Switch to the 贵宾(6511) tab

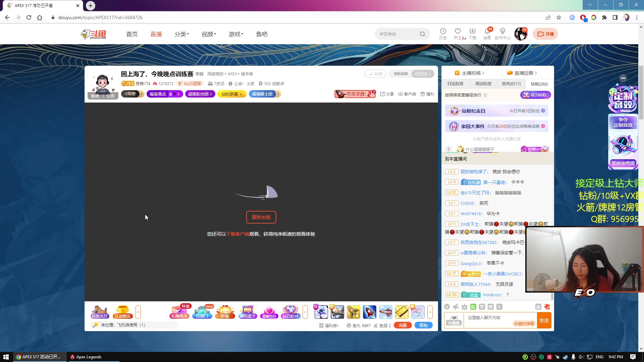511,84
